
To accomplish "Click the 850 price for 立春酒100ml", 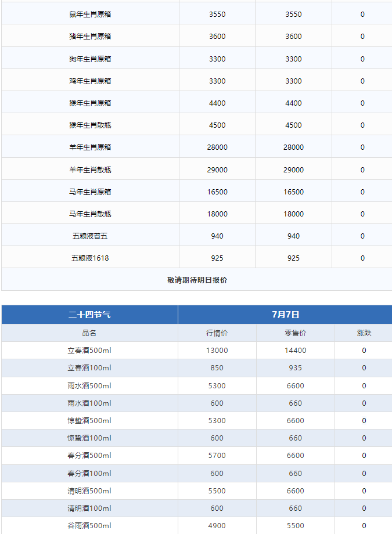I will click(x=217, y=368).
